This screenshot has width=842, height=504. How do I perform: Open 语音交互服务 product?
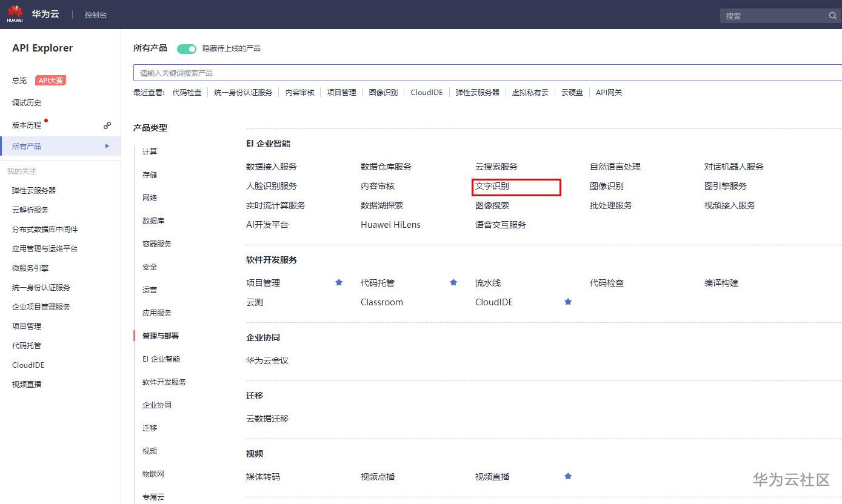501,225
